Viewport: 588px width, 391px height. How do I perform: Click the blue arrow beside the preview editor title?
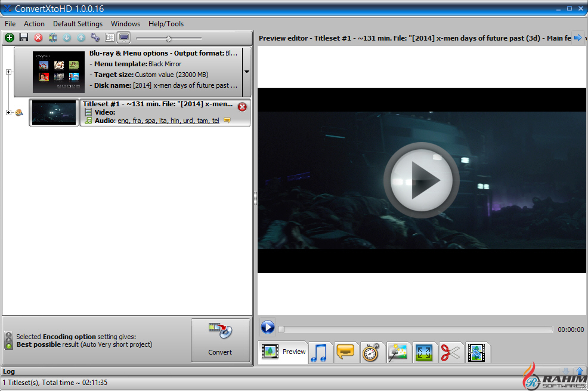click(x=578, y=38)
